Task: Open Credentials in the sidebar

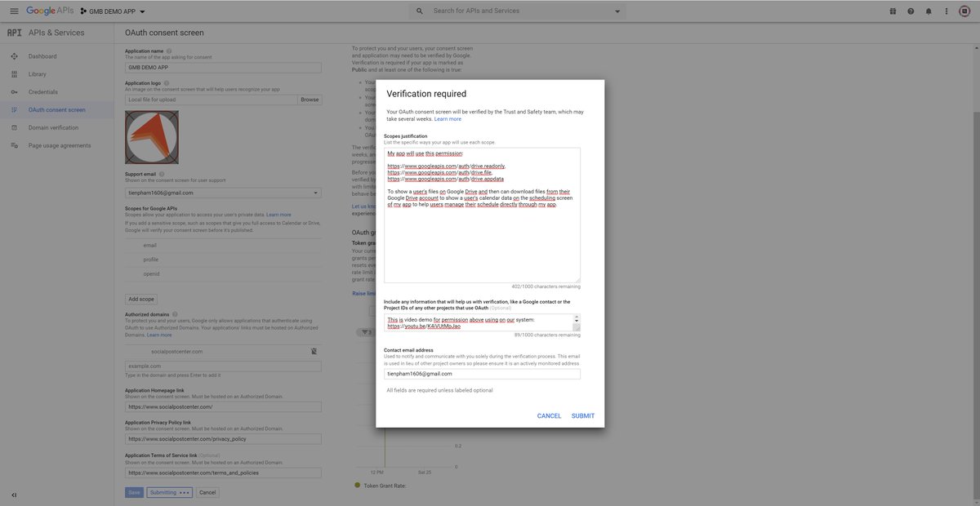Action: coord(43,92)
